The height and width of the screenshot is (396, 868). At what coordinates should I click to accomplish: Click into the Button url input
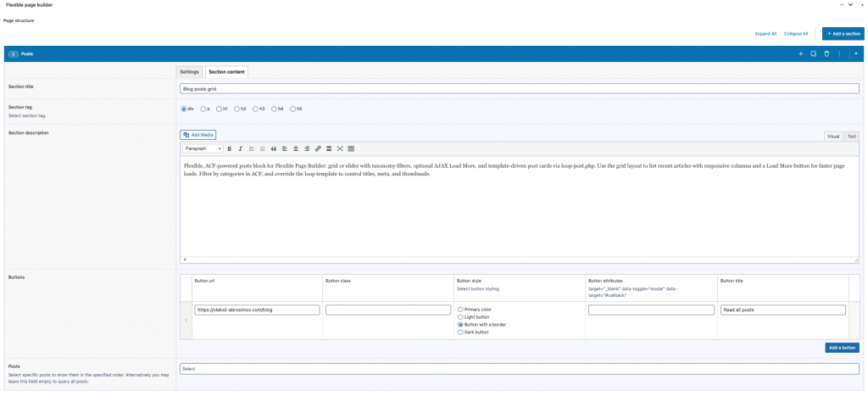coord(257,310)
